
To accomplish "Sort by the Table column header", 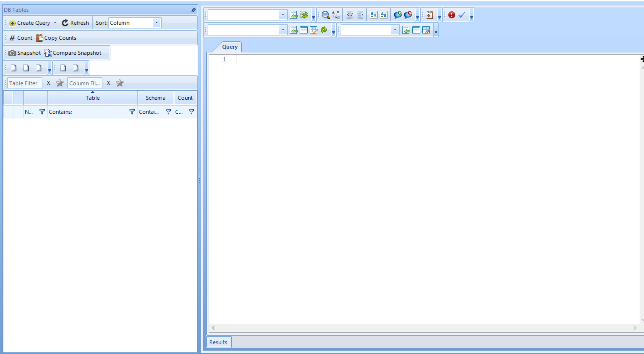I will pos(93,98).
